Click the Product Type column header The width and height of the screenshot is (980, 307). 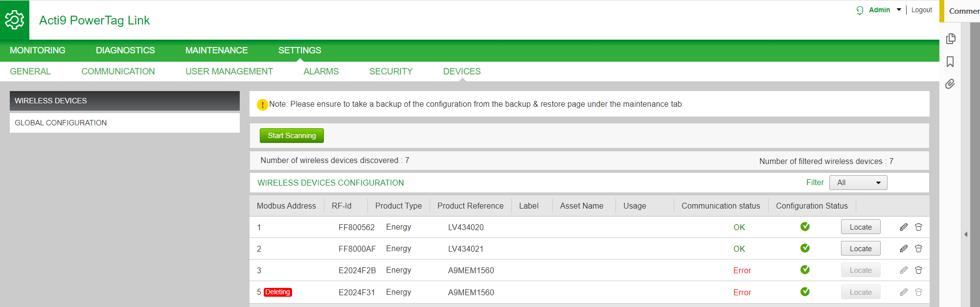pos(398,206)
